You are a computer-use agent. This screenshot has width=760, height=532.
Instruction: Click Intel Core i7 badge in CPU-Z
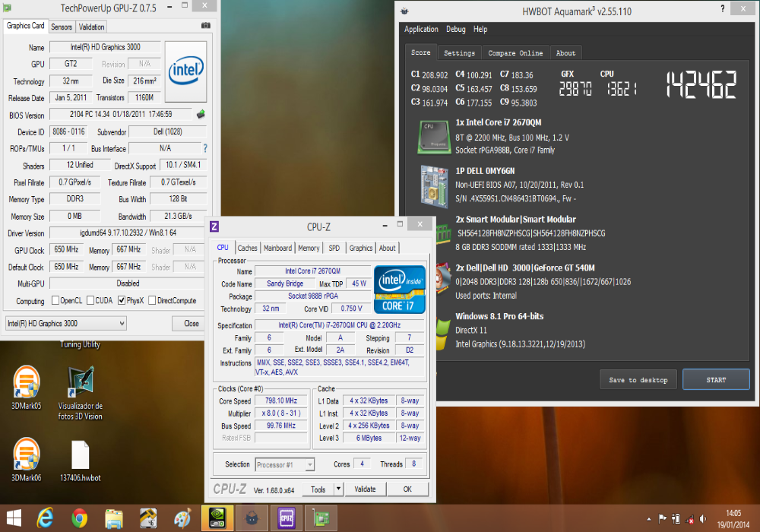400,290
